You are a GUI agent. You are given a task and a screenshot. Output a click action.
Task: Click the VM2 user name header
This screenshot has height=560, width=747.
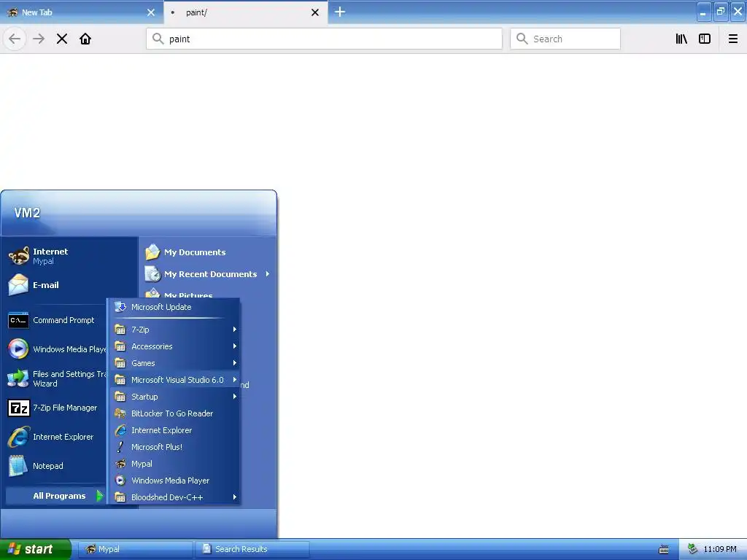point(27,212)
